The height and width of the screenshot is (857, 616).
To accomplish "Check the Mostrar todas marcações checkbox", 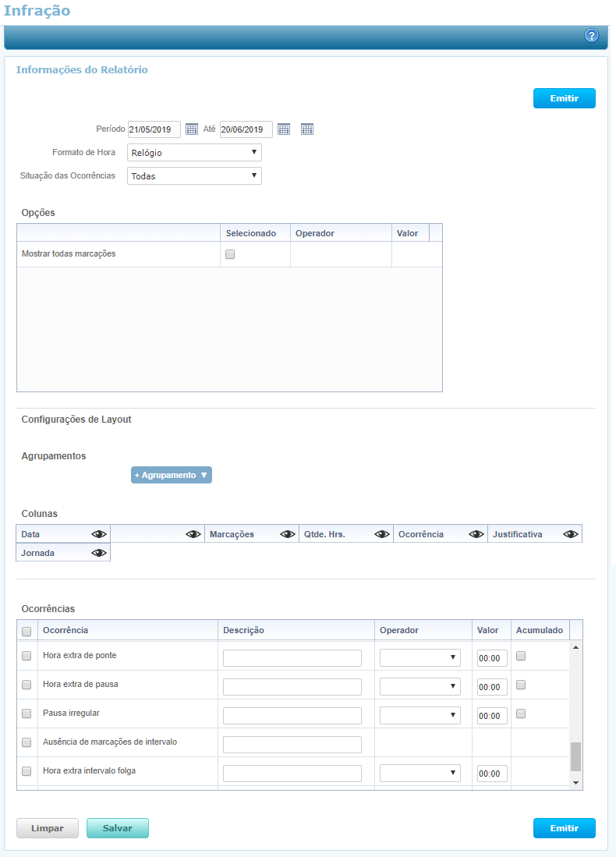I will (230, 254).
